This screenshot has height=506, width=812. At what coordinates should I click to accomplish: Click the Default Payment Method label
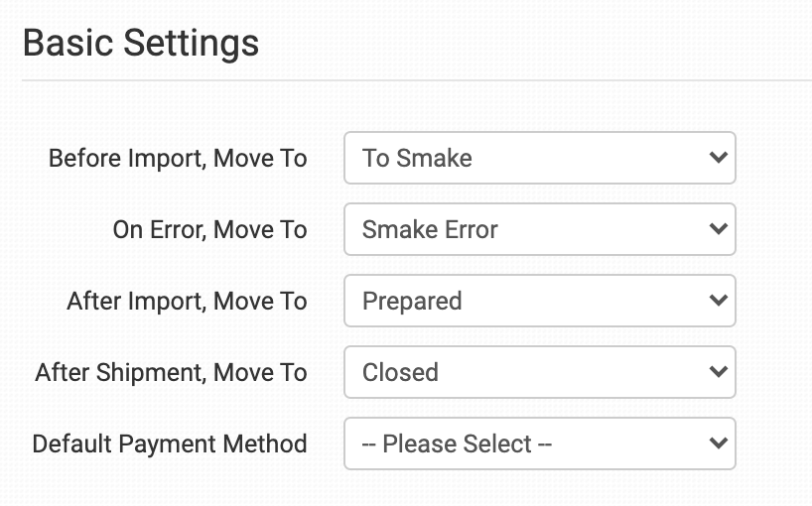click(170, 443)
